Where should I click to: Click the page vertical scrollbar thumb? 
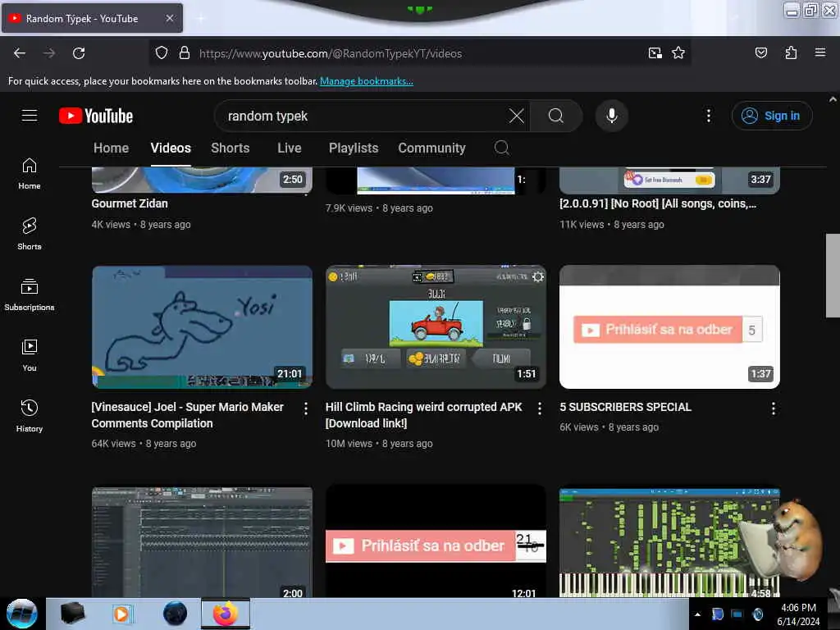coord(833,276)
